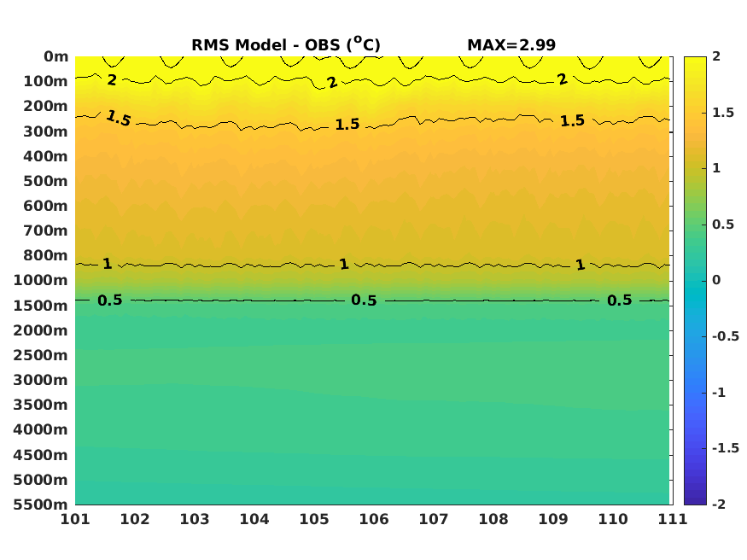Click the '0m' depth axis label
The height and width of the screenshot is (560, 747).
tap(56, 56)
